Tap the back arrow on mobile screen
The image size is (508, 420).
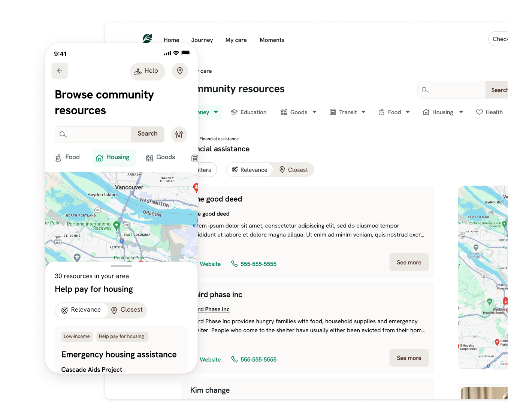[60, 71]
